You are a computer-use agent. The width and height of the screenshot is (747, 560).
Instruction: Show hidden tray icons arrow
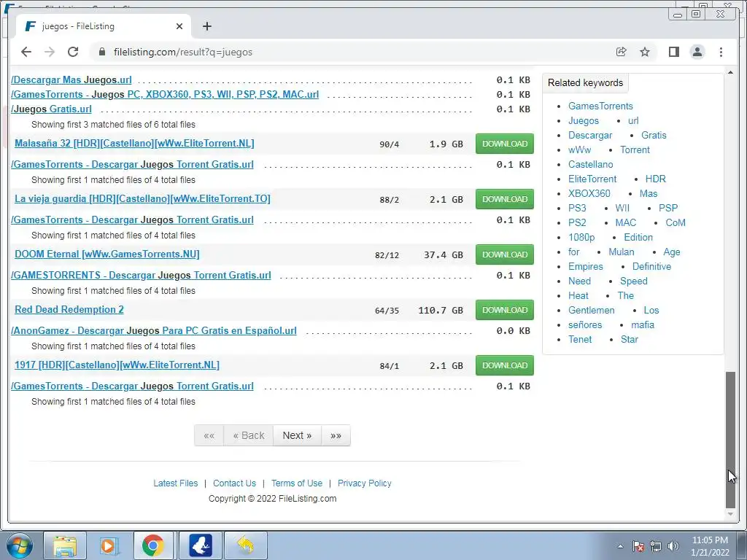tap(620, 546)
